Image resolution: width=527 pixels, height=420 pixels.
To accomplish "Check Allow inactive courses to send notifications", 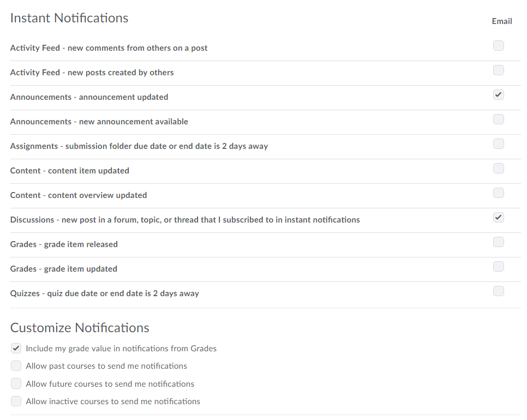I will pos(16,401).
